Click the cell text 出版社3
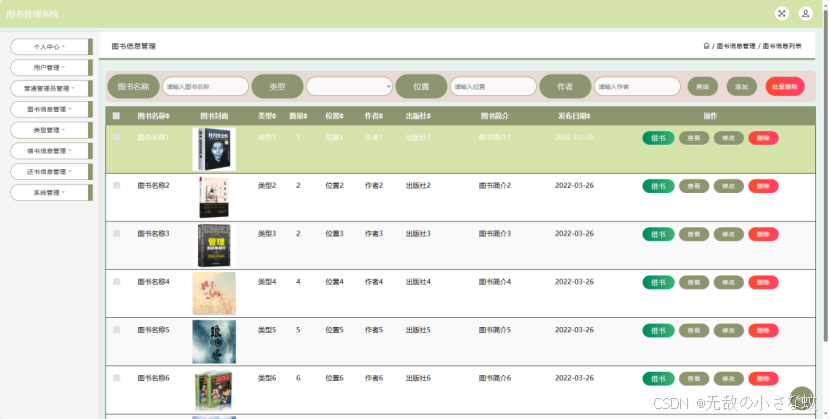This screenshot has width=829, height=419. (418, 234)
